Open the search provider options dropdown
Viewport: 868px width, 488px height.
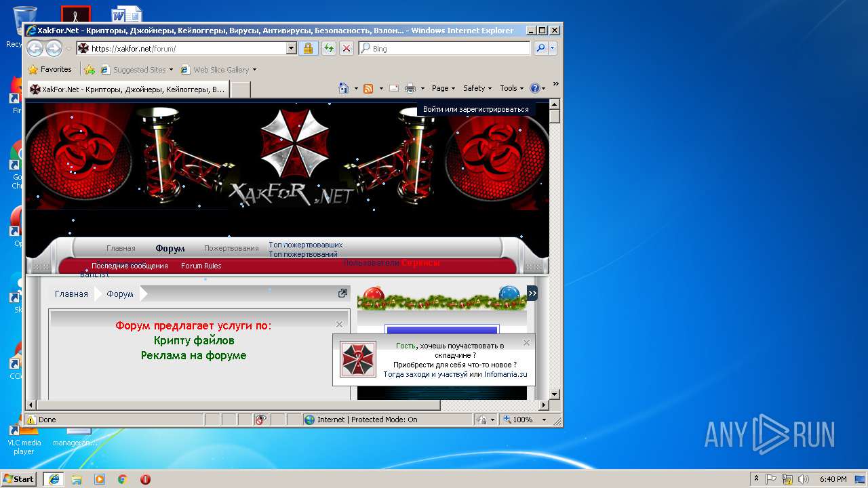553,48
